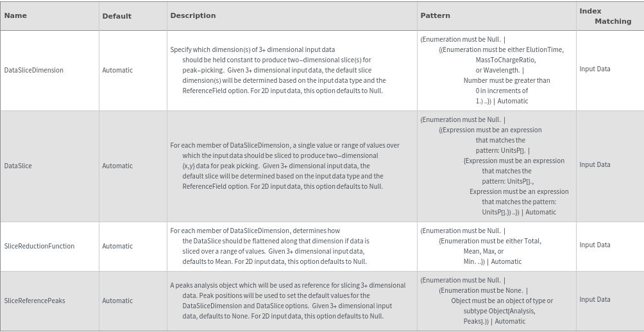Click Input Data in the SliceReductionFunction row
Screen dimensions: 644x332
595,245
